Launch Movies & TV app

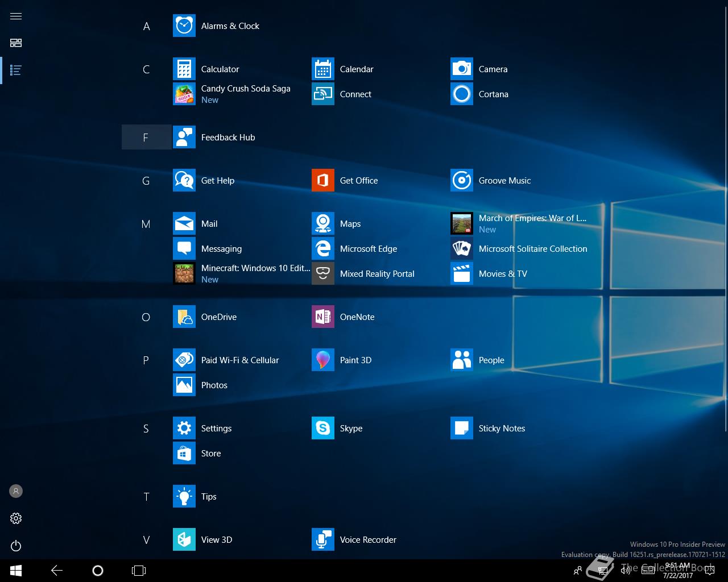[x=462, y=274]
